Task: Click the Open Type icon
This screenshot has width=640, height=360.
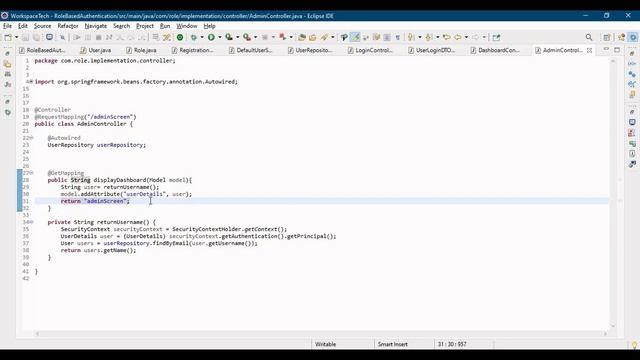Action: [302, 37]
